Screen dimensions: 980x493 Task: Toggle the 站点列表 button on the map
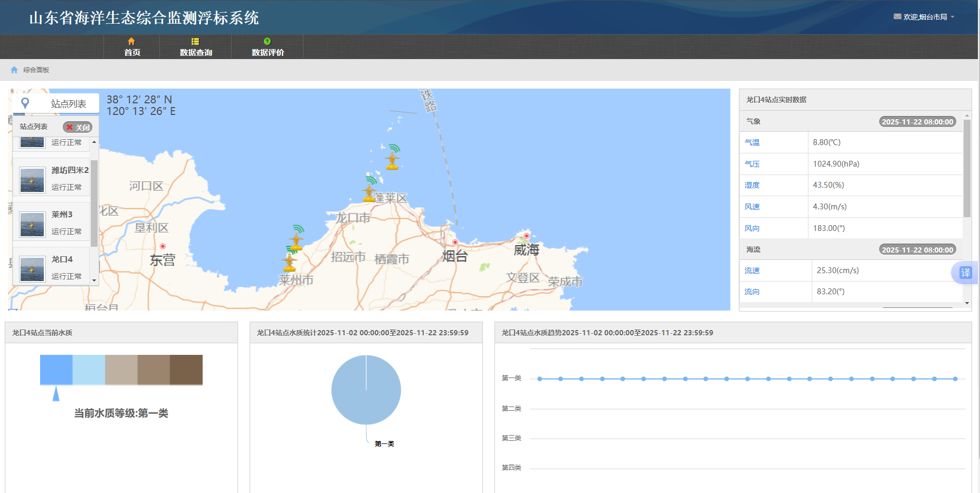point(56,103)
